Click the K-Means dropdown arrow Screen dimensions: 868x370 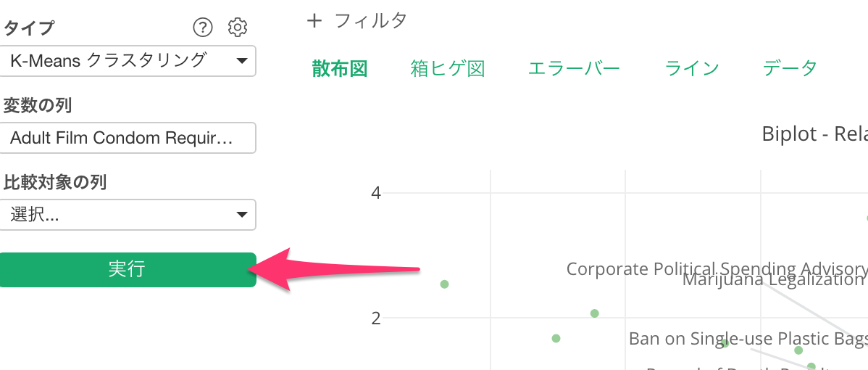coord(241,61)
